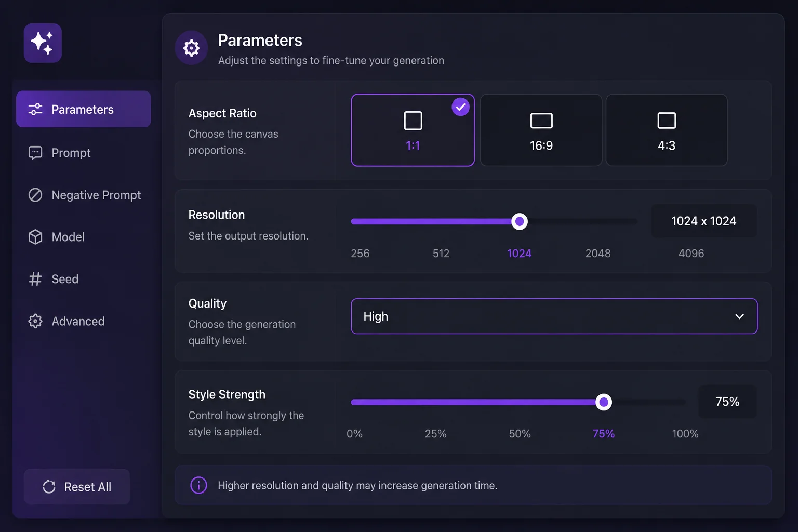
Task: Switch to the Prompt section
Action: coord(84,153)
